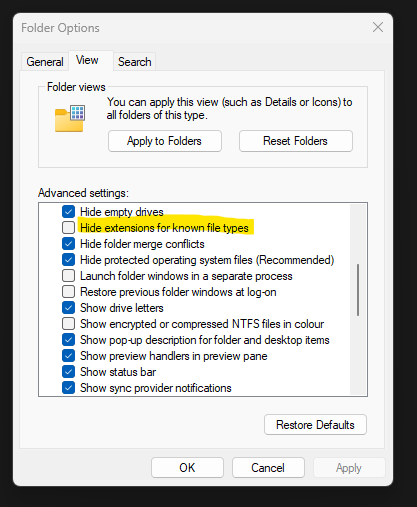Uncheck Hide empty drives
417x507 pixels.
tap(68, 212)
